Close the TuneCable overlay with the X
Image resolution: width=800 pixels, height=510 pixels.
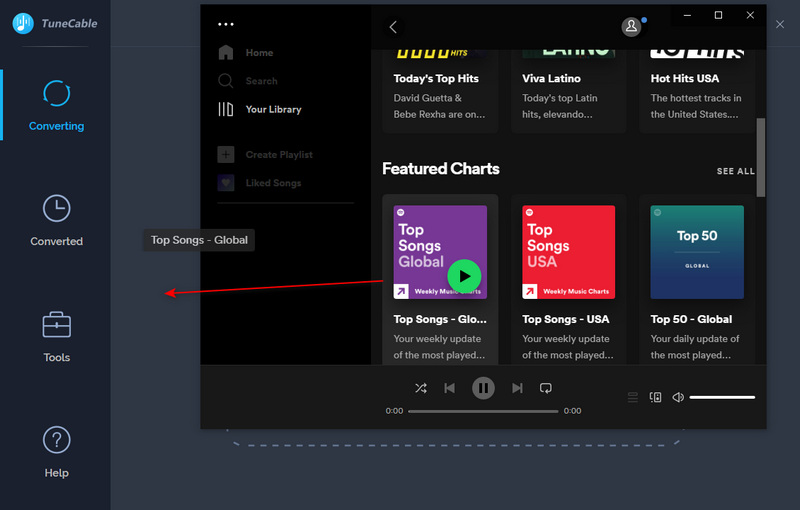780,24
